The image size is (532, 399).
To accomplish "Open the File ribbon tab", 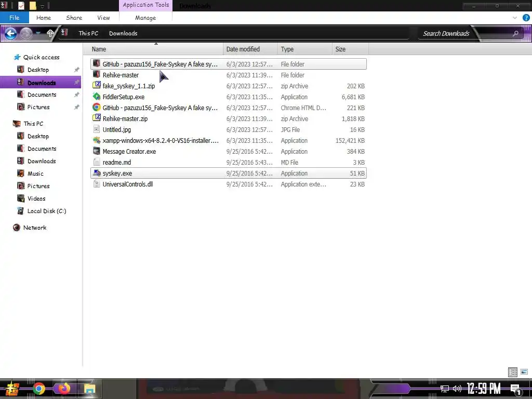I will point(14,18).
